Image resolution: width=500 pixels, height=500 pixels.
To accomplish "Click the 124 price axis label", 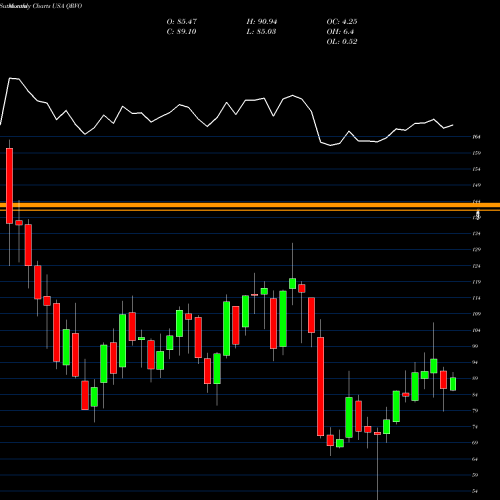I will pos(477,266).
